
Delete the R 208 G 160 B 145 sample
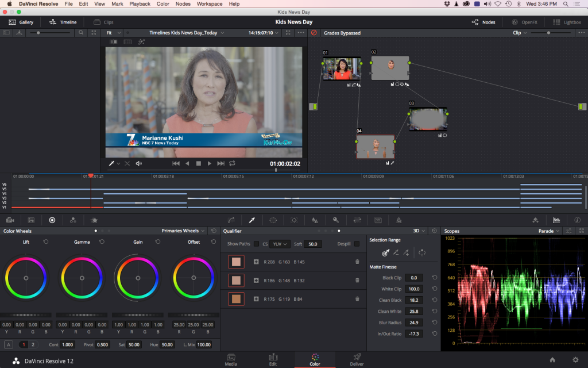(x=357, y=262)
